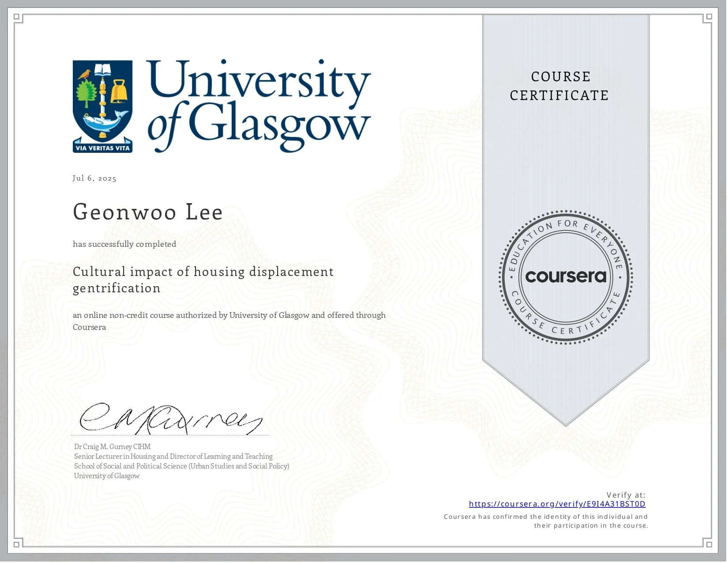Click the 'Coursera has confirmed the identity' note
Image resolution: width=728 pixels, height=563 pixels.
[546, 521]
